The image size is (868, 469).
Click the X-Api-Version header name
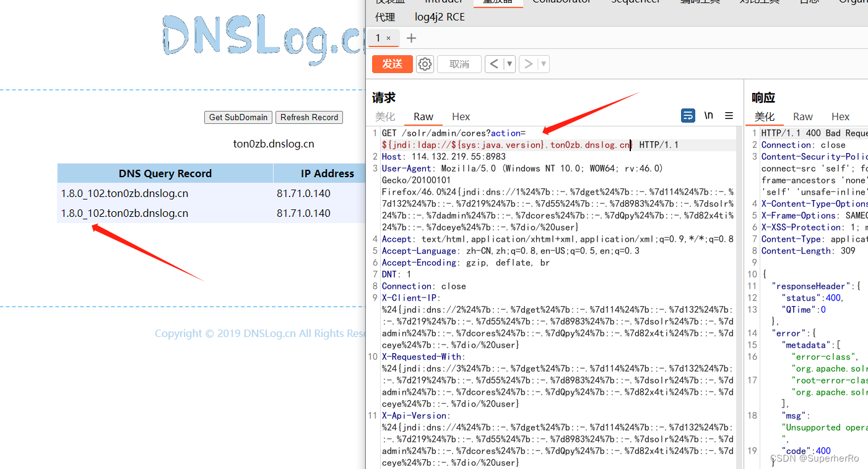[x=414, y=416]
